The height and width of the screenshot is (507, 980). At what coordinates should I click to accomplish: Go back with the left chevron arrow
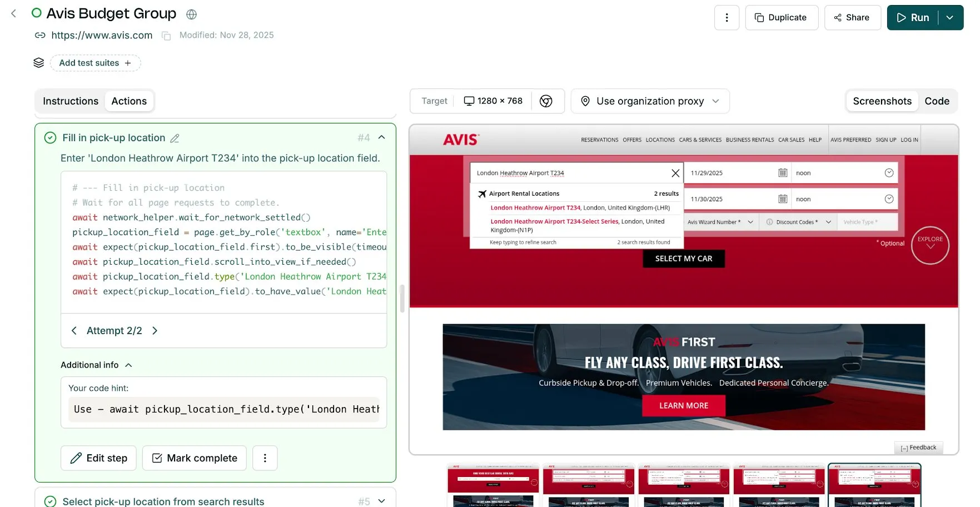[14, 13]
